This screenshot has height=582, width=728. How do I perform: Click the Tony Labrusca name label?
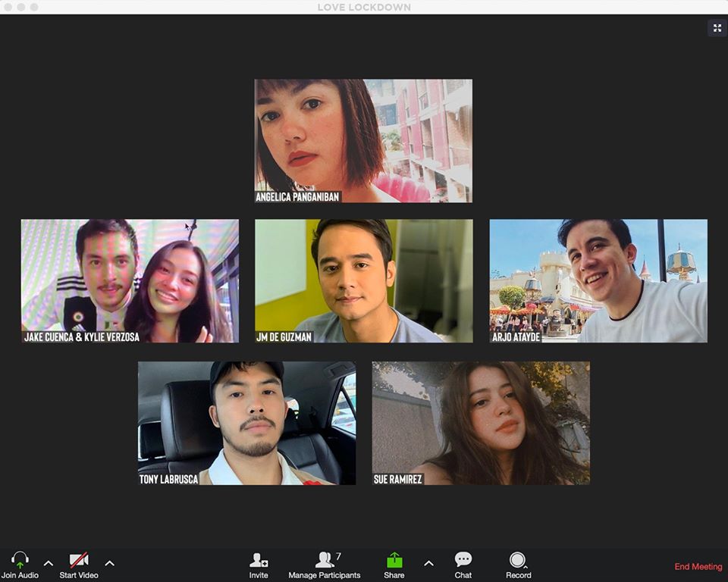point(168,479)
